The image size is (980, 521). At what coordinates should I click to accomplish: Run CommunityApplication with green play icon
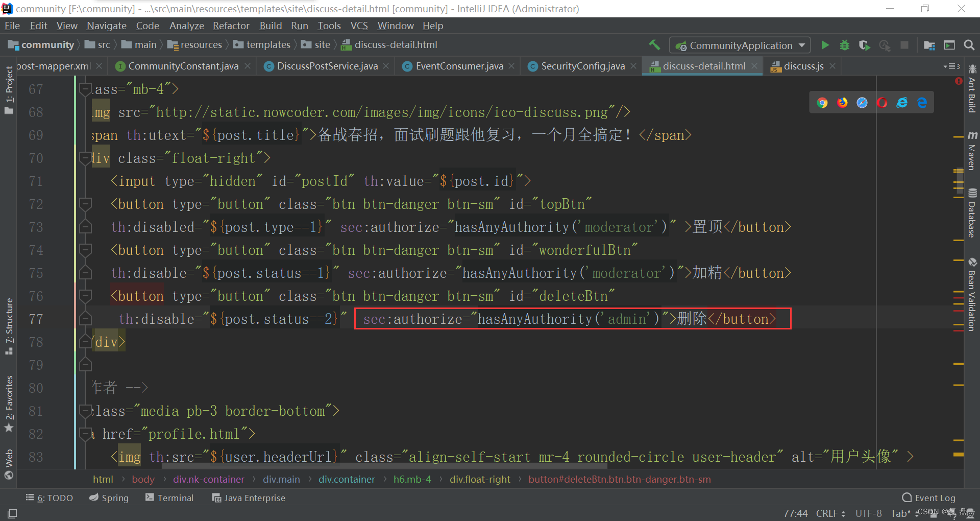pyautogui.click(x=825, y=45)
